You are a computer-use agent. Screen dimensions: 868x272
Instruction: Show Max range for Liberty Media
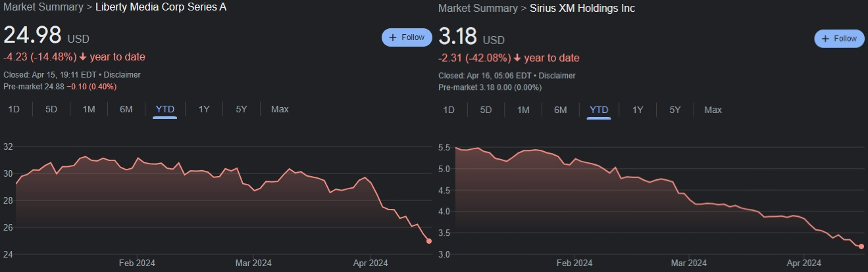(280, 109)
